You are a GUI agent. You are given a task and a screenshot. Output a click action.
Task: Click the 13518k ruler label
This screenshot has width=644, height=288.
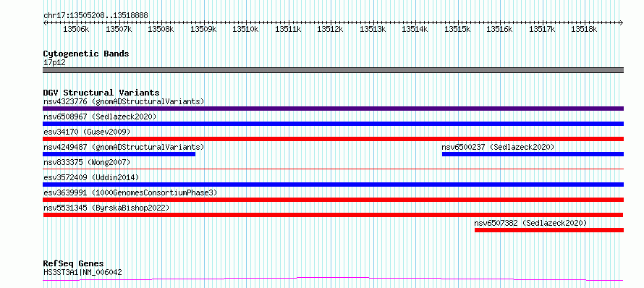point(585,29)
